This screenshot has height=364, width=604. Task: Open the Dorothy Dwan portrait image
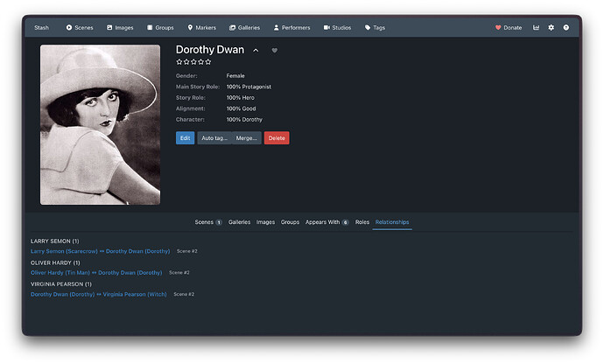(x=100, y=125)
